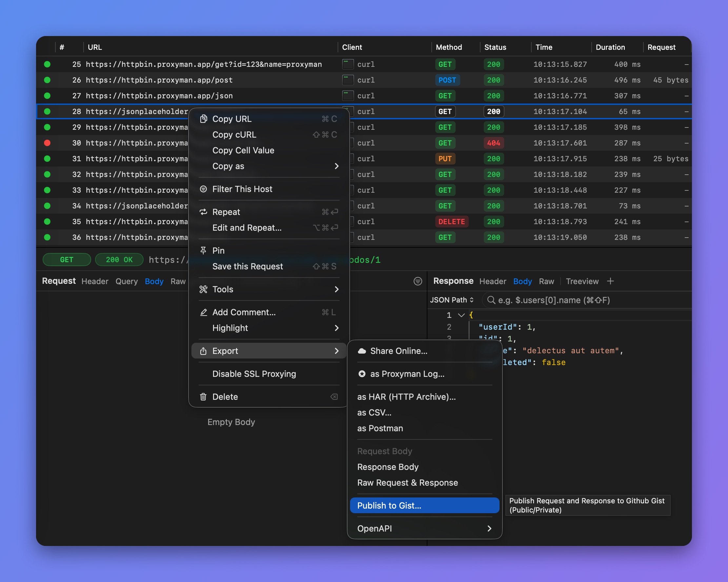
Task: Select Publish to Gist menu item
Action: point(424,506)
